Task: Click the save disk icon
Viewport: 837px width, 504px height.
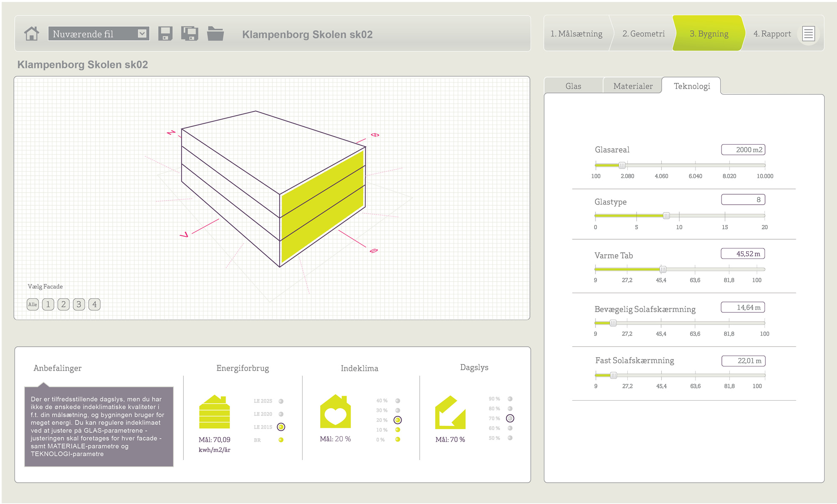Action: coord(165,33)
